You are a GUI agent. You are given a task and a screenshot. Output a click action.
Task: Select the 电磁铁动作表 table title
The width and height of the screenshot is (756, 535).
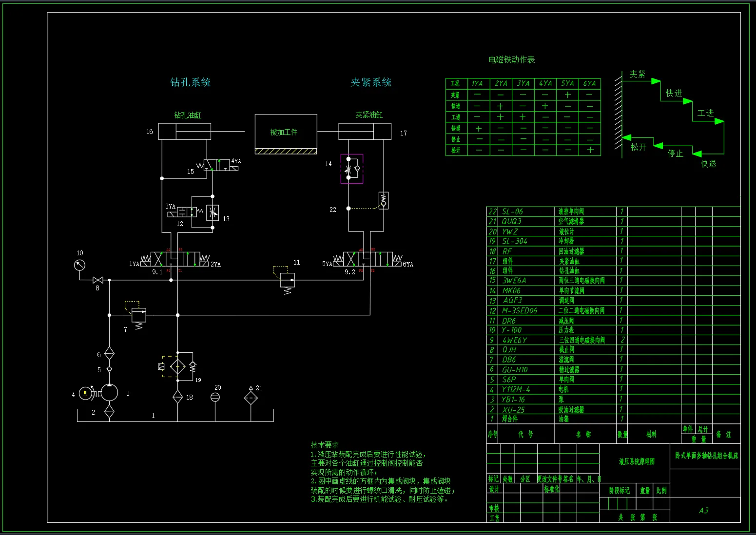[x=512, y=59]
